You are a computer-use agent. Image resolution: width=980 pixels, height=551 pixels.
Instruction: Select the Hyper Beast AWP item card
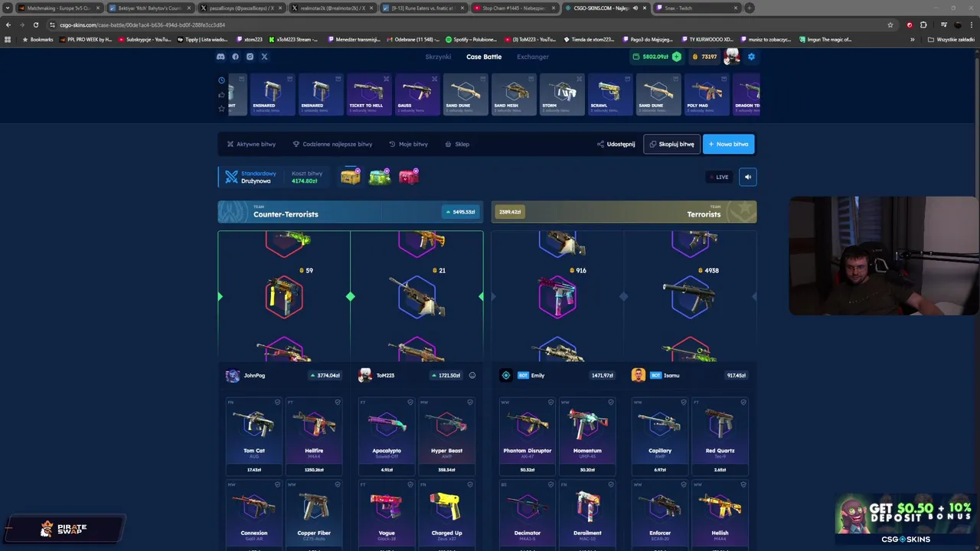pos(446,436)
